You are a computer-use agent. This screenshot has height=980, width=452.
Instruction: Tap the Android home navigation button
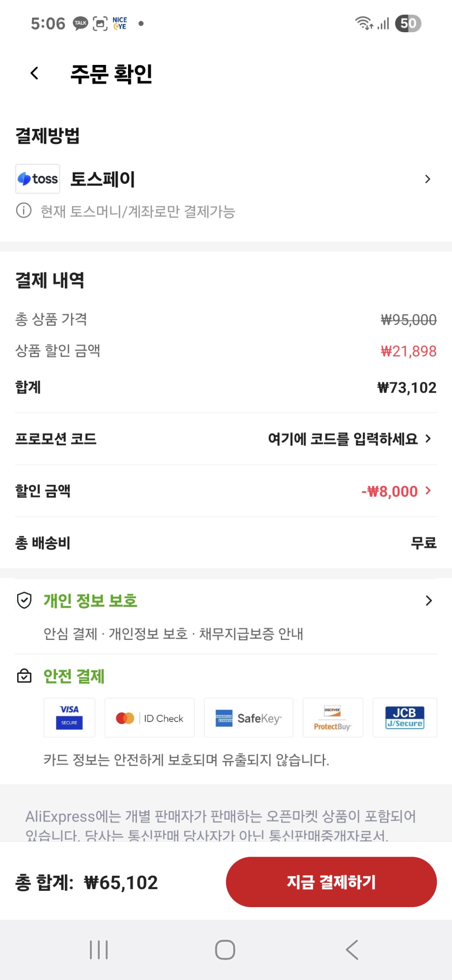coord(225,950)
